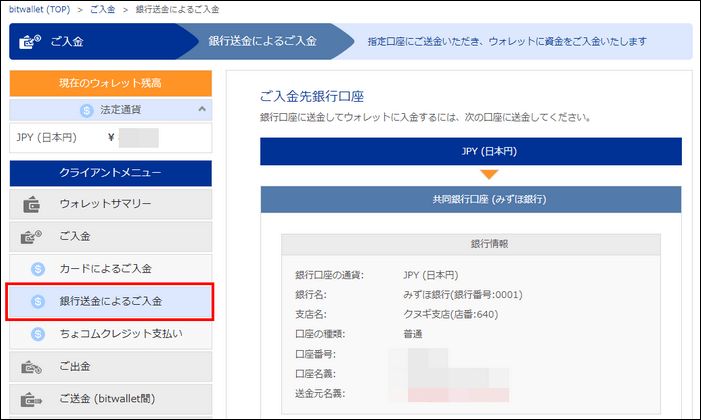Click the 銀行名: label
Screen dimensions: 701x420
tap(311, 295)
